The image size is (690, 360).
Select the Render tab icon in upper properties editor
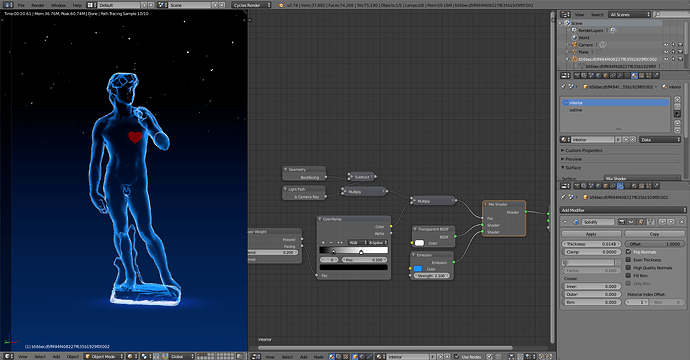[577, 75]
